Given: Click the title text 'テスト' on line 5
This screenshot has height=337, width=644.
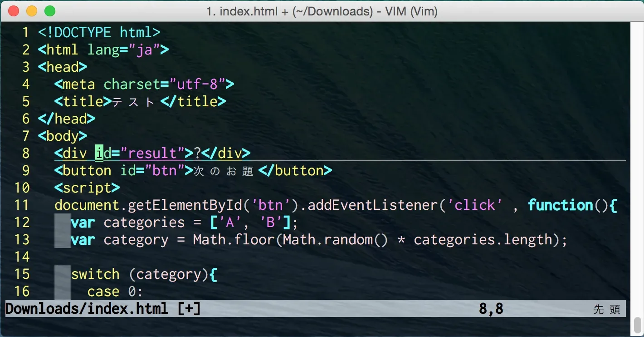Looking at the screenshot, I should pyautogui.click(x=133, y=102).
